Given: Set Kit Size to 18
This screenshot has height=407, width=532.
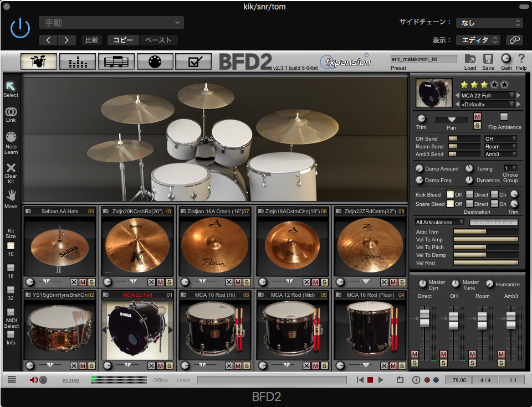Looking at the screenshot, I should click(x=11, y=268).
